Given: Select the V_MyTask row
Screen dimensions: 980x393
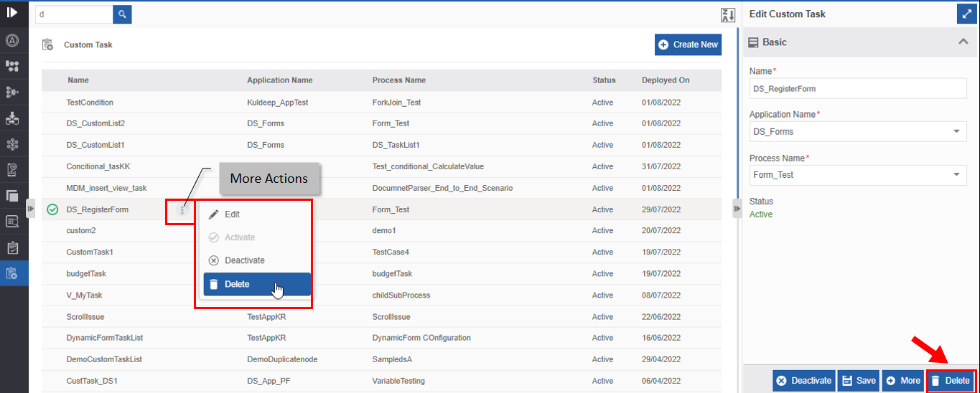Looking at the screenshot, I should pyautogui.click(x=381, y=295).
